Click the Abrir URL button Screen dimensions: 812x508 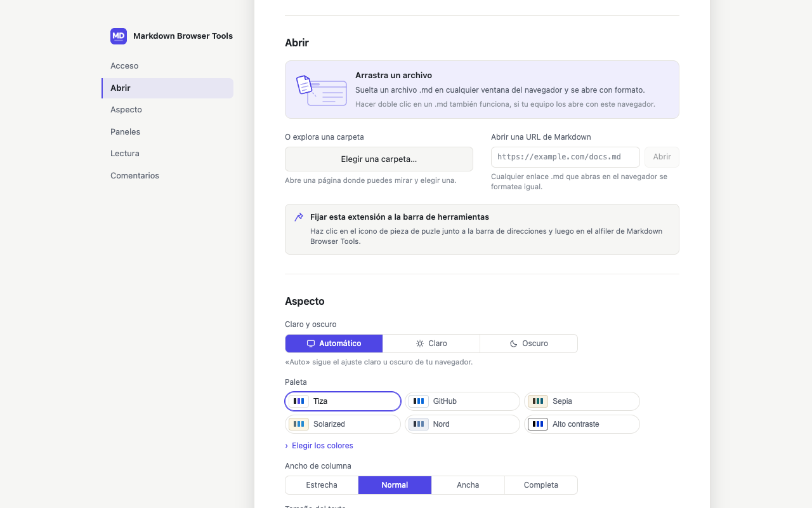point(662,157)
